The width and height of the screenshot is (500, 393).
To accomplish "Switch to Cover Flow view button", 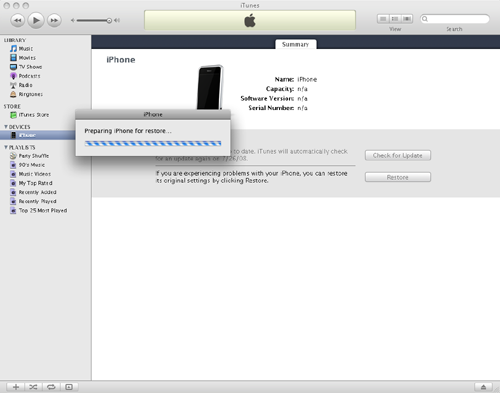I will coord(407,19).
